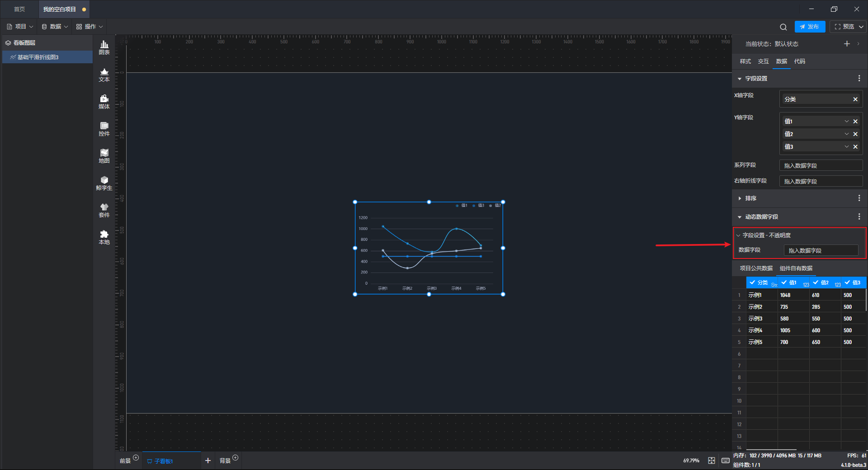
Task: Open 动态数据字段 section more-options menu
Action: click(859, 217)
